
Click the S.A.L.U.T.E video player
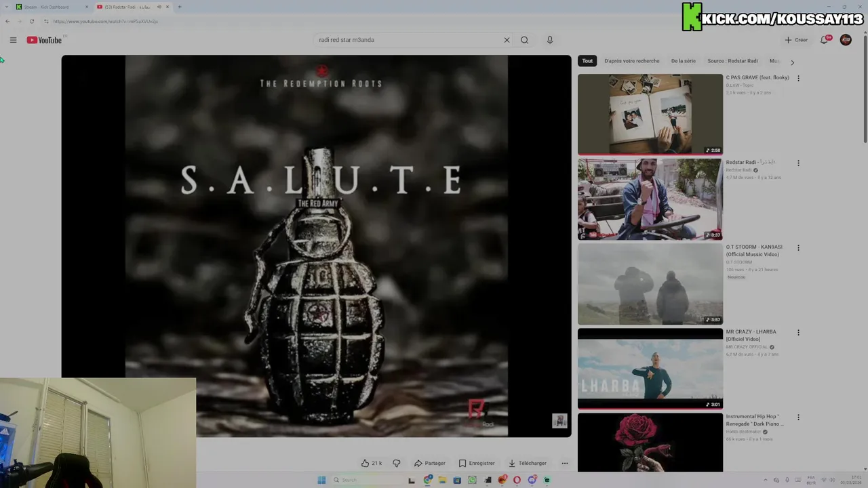pos(316,246)
